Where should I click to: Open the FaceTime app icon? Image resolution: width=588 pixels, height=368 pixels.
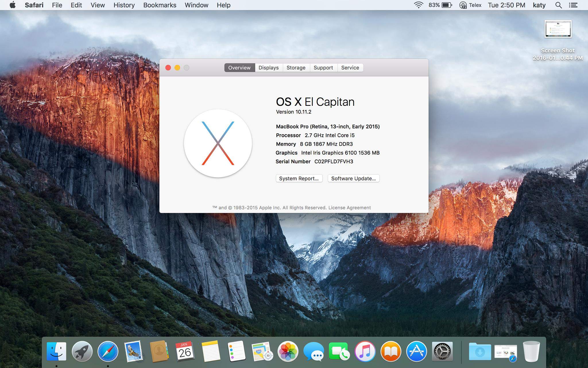(x=339, y=351)
